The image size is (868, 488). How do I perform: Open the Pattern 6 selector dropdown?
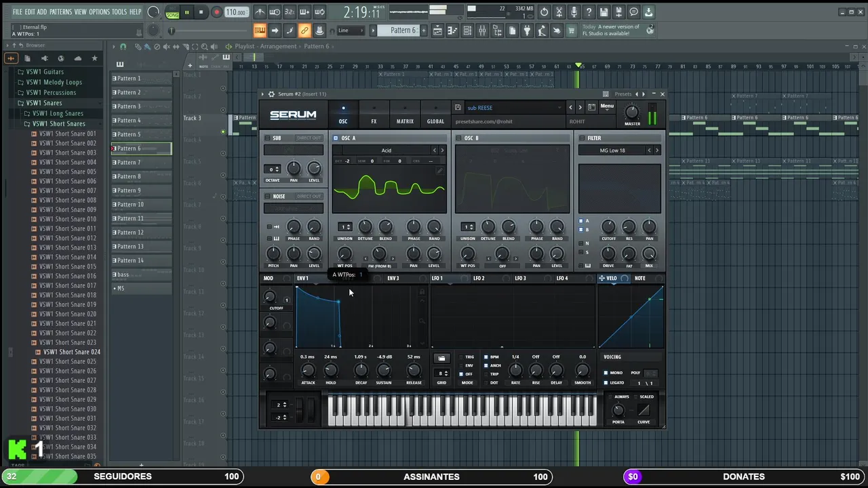pyautogui.click(x=402, y=30)
